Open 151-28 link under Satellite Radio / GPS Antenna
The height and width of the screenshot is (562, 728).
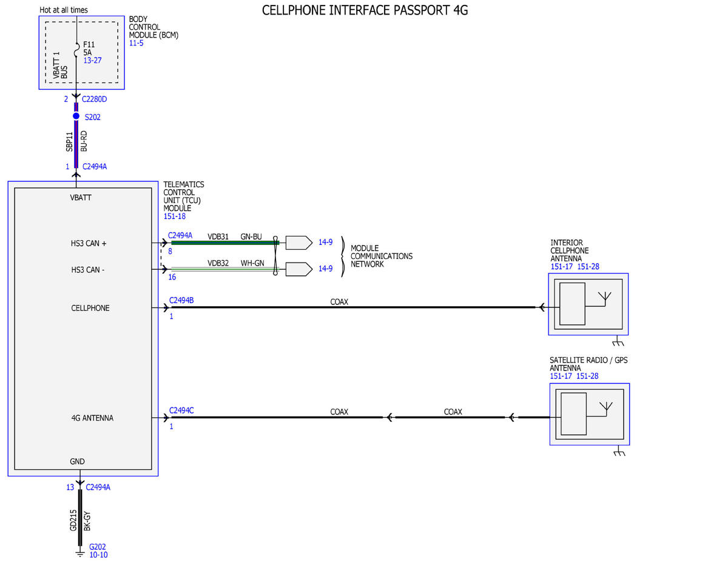pos(587,376)
